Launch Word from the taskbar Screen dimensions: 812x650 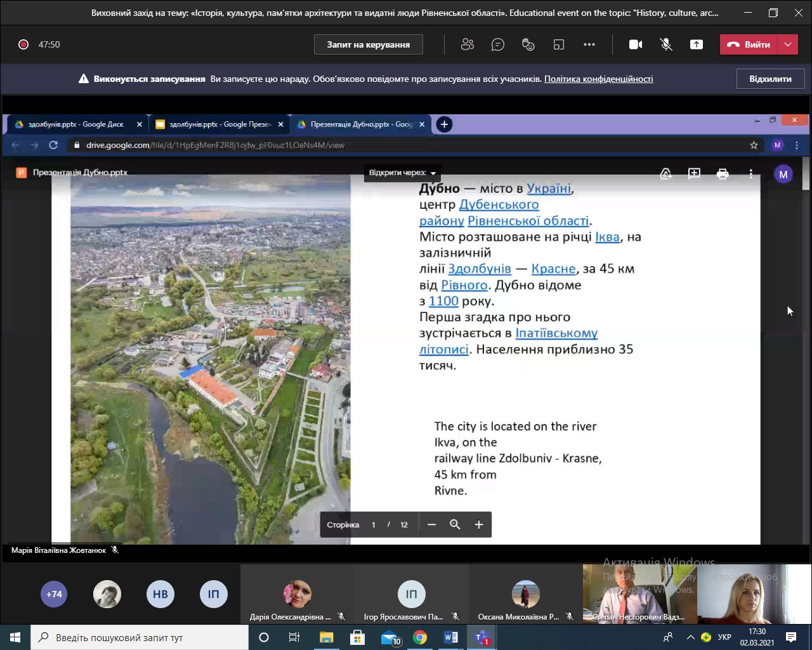tap(450, 637)
